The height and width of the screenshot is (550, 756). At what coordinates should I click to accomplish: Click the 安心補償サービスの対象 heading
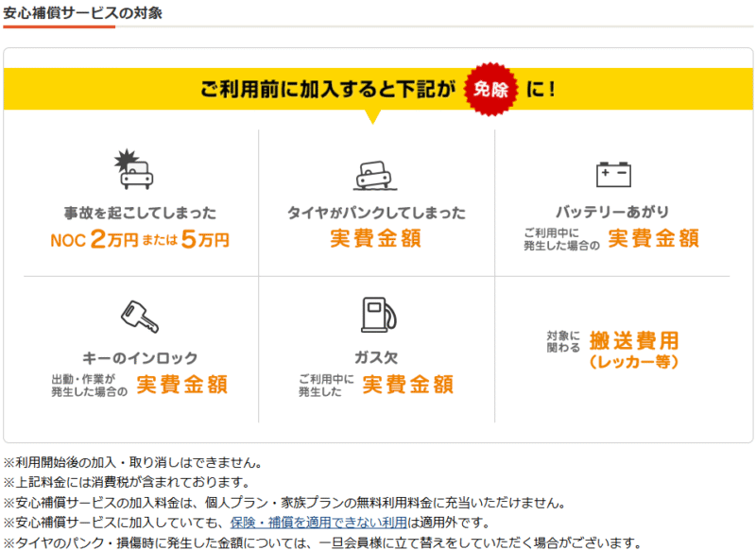[82, 12]
